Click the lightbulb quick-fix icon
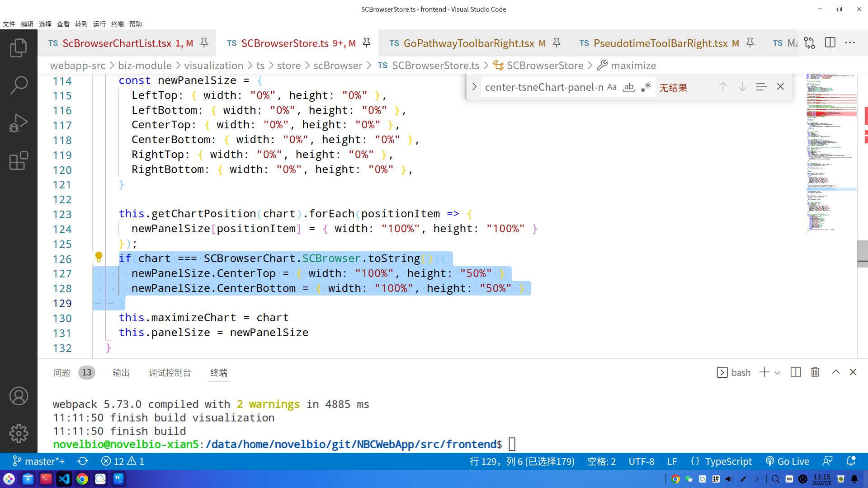The width and height of the screenshot is (868, 488). (x=99, y=257)
